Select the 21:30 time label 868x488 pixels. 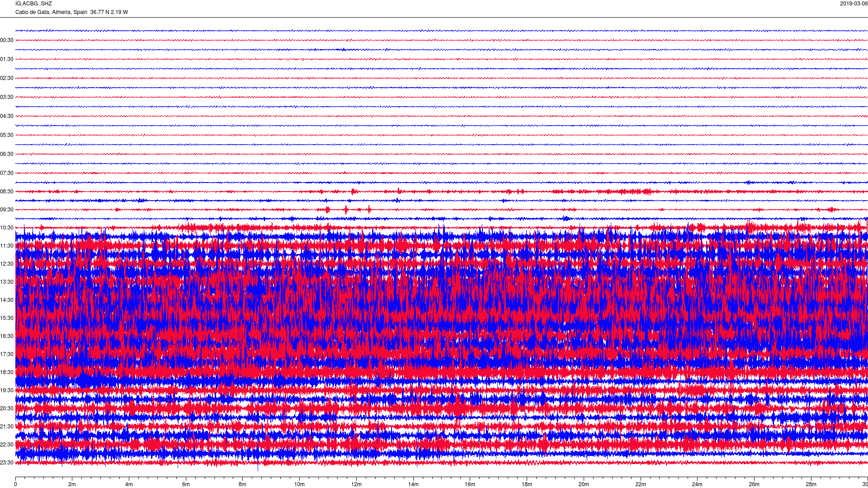click(7, 427)
